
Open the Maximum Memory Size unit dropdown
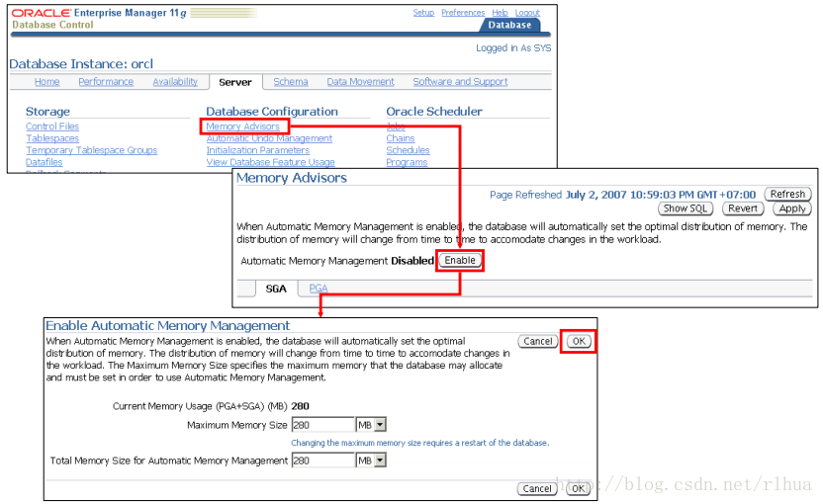click(372, 425)
